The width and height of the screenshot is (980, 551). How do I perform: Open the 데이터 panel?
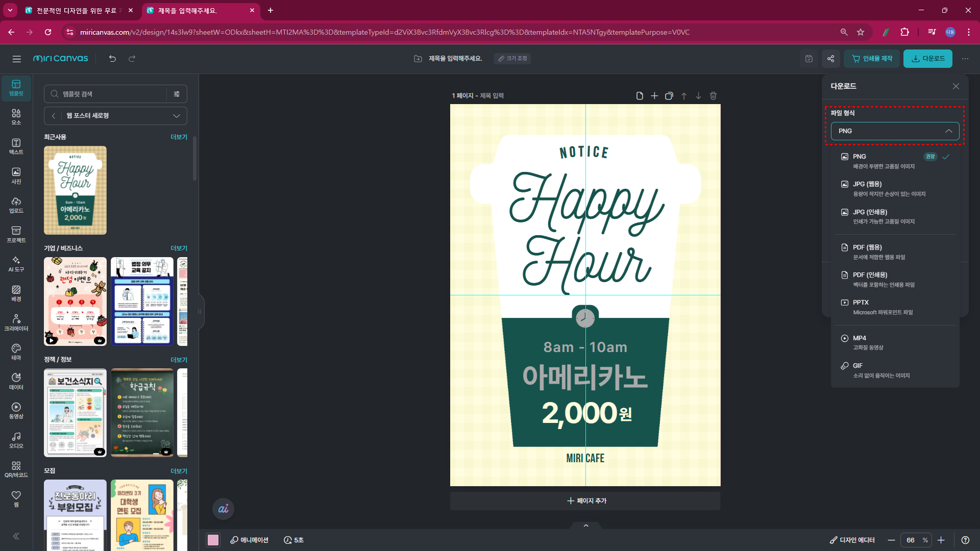[16, 382]
